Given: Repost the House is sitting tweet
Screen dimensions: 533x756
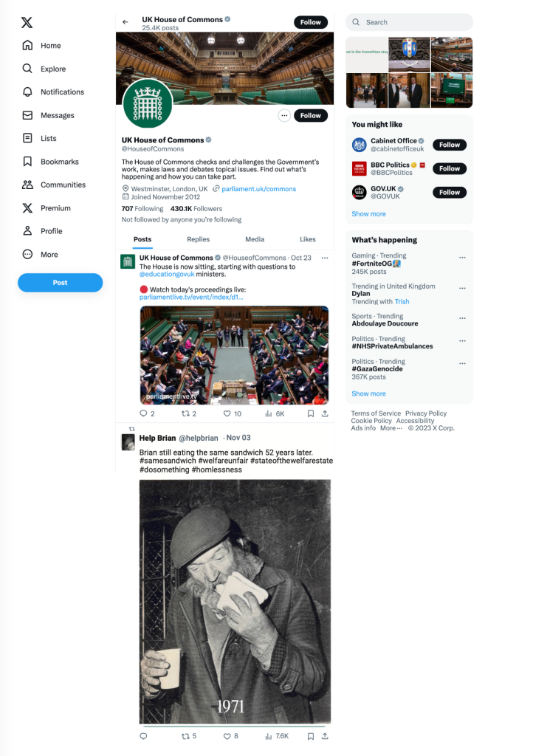Looking at the screenshot, I should 185,413.
